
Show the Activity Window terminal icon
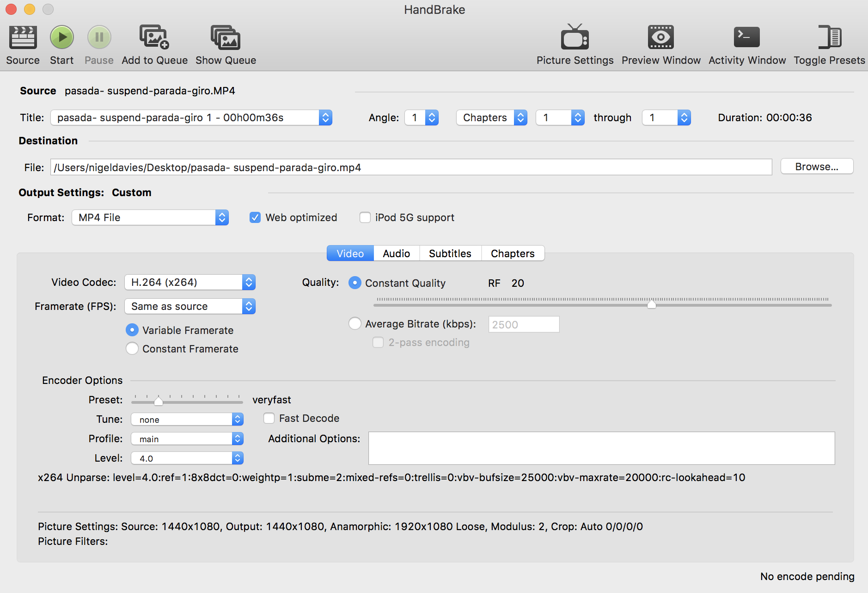[746, 37]
